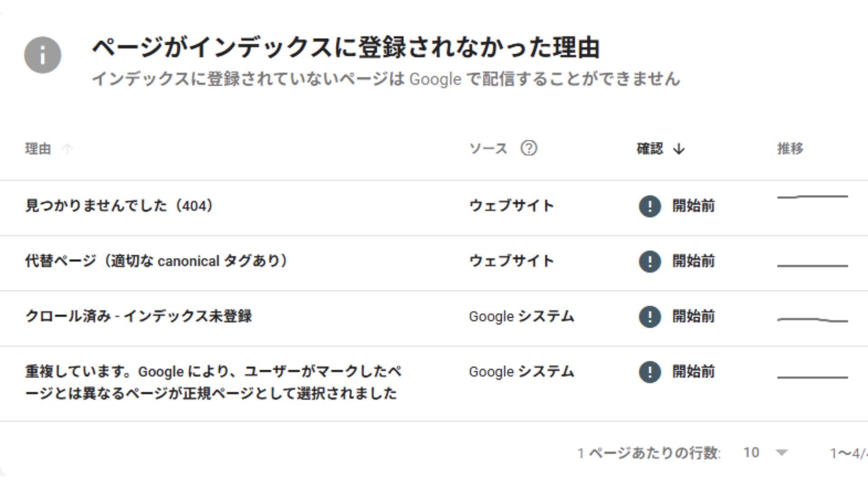Image resolution: width=868 pixels, height=488 pixels.
Task: Click the warning icon in the canonical row
Action: (650, 261)
